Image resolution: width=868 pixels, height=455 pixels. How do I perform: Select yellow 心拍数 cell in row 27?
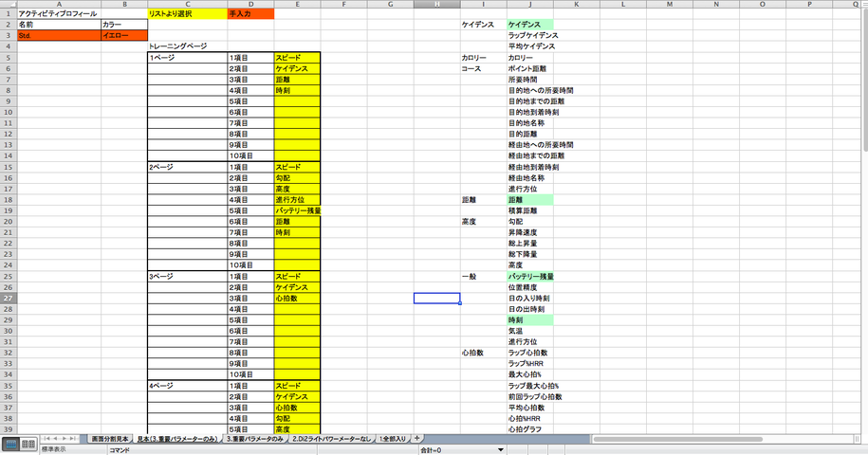[x=297, y=298]
